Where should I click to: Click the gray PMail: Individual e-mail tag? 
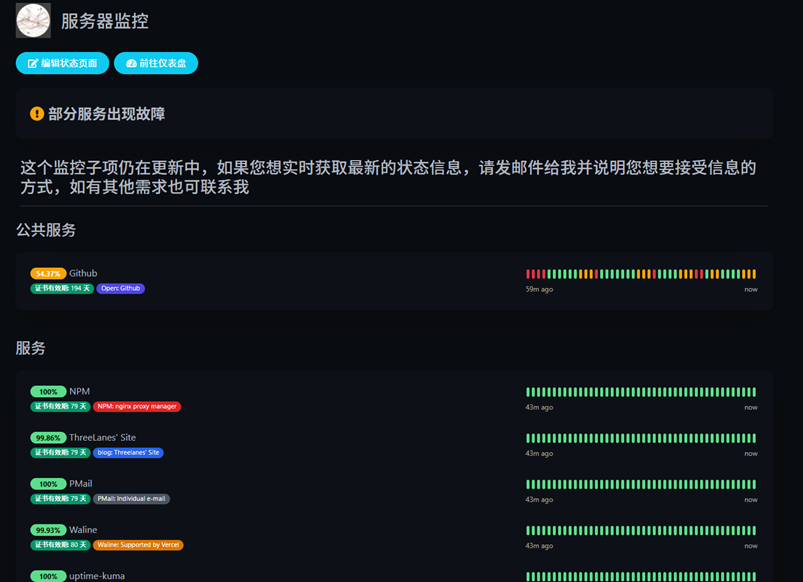tap(132, 498)
